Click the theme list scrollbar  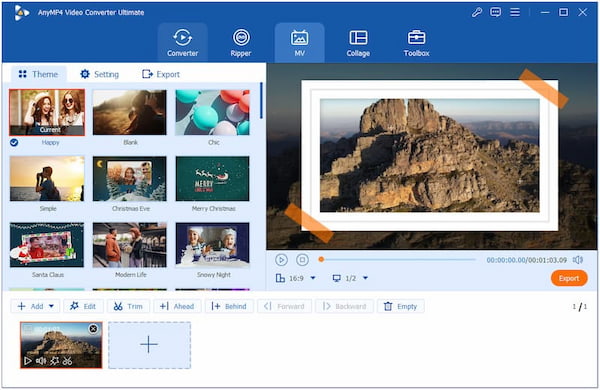[x=261, y=100]
